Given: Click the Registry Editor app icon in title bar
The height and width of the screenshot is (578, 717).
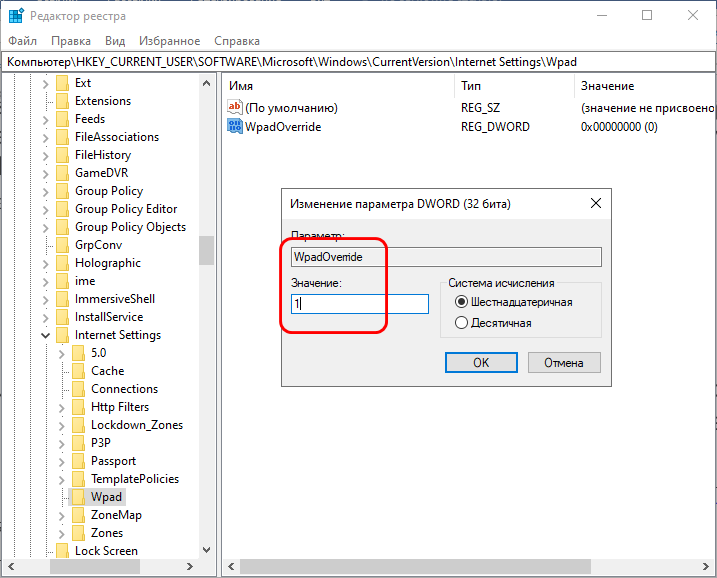Looking at the screenshot, I should click(16, 16).
